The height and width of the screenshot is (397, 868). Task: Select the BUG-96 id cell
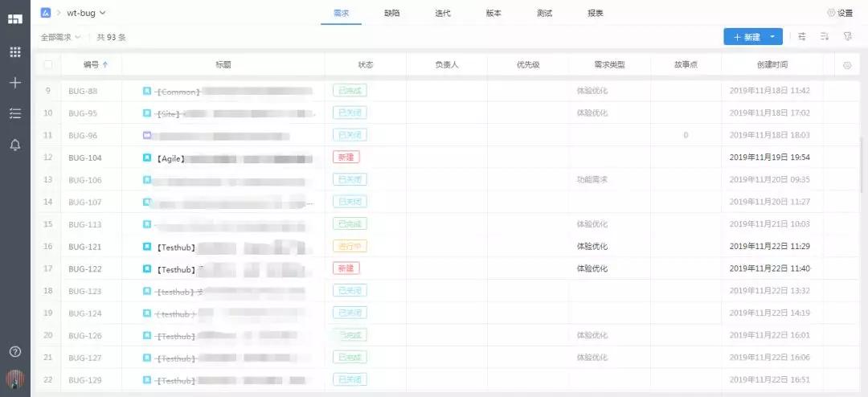point(83,135)
